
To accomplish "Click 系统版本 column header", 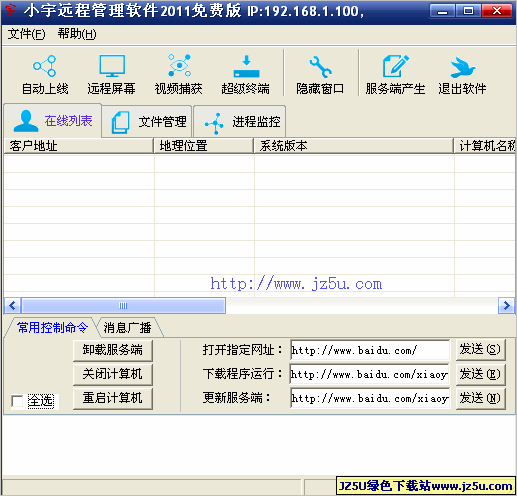I will click(354, 146).
